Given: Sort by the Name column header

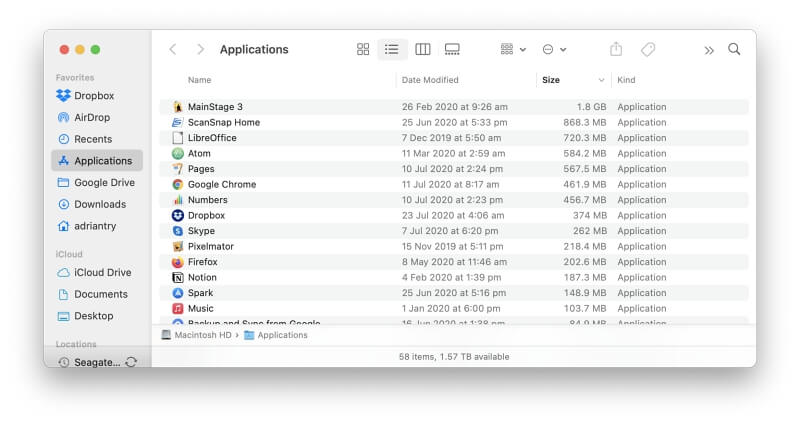Looking at the screenshot, I should pyautogui.click(x=199, y=80).
